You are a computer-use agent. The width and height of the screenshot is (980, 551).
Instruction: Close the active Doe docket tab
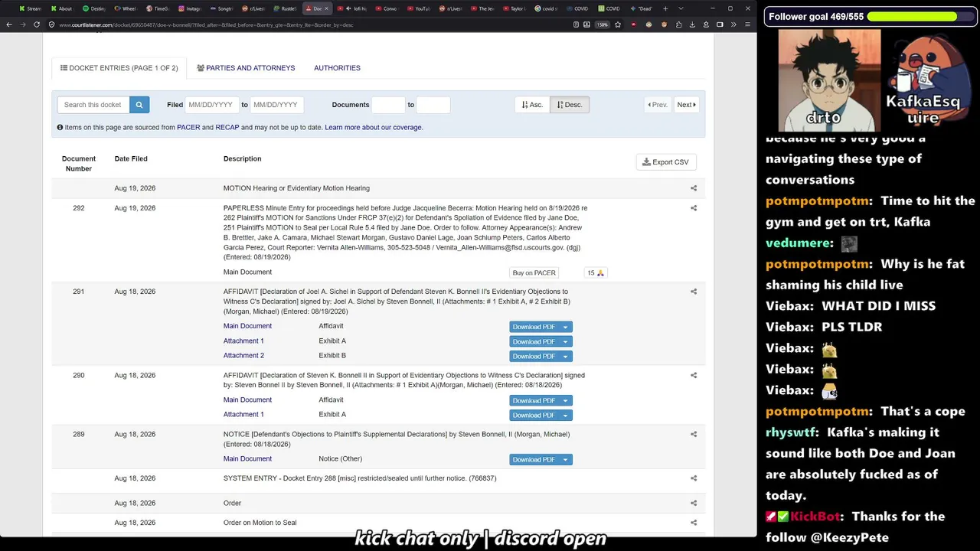coord(327,8)
